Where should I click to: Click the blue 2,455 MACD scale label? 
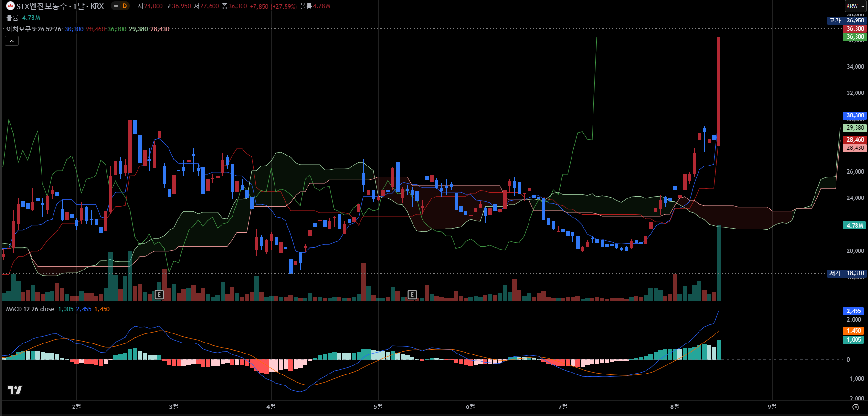(854, 311)
